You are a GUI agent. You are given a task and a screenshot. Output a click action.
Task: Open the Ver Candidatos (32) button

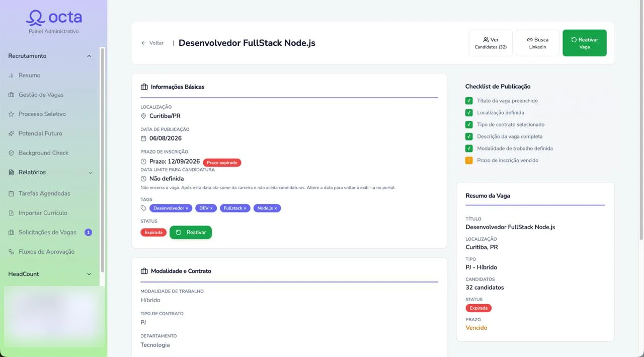(491, 43)
